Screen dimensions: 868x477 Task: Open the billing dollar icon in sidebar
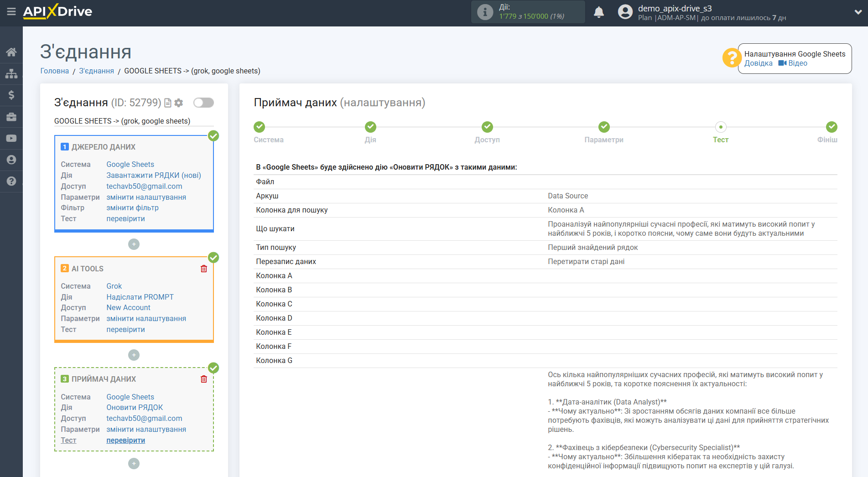[11, 95]
